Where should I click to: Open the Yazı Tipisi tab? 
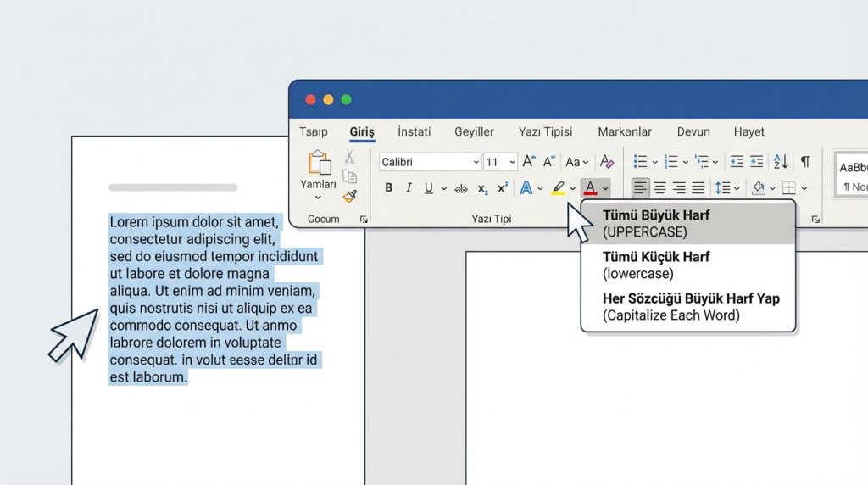click(x=545, y=131)
